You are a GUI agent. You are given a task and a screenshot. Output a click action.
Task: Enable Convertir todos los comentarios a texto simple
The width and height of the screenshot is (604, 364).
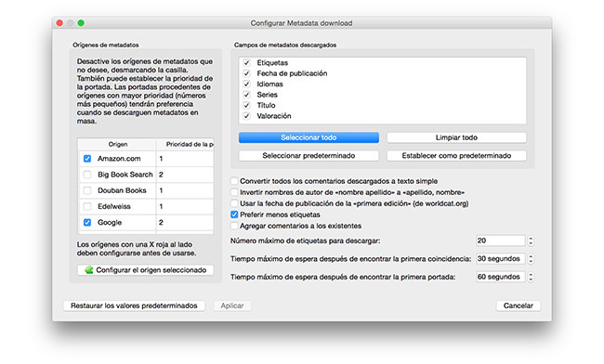(234, 181)
